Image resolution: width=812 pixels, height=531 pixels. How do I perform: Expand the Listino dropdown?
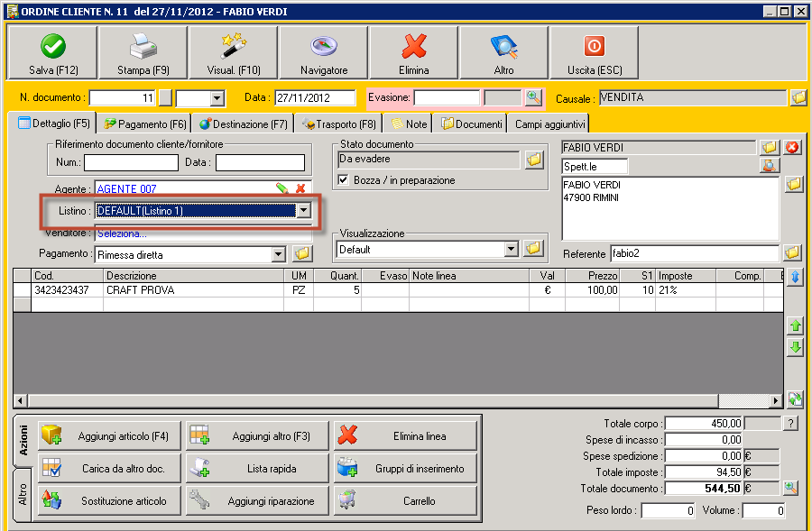tap(304, 211)
